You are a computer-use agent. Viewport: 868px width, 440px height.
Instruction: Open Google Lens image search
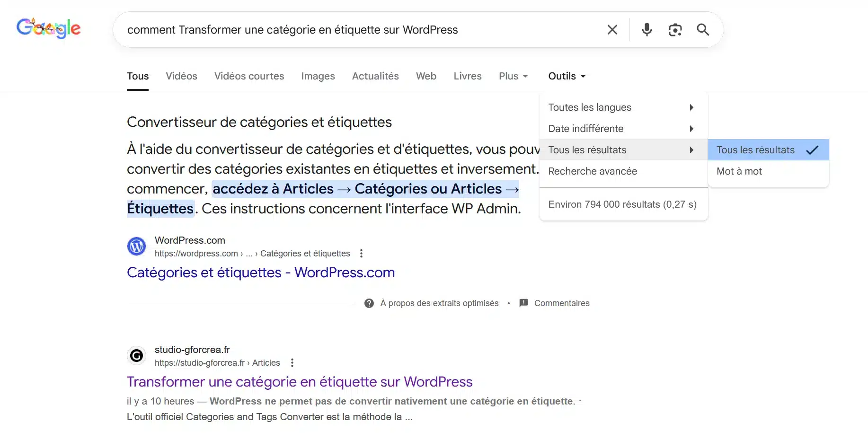[675, 29]
